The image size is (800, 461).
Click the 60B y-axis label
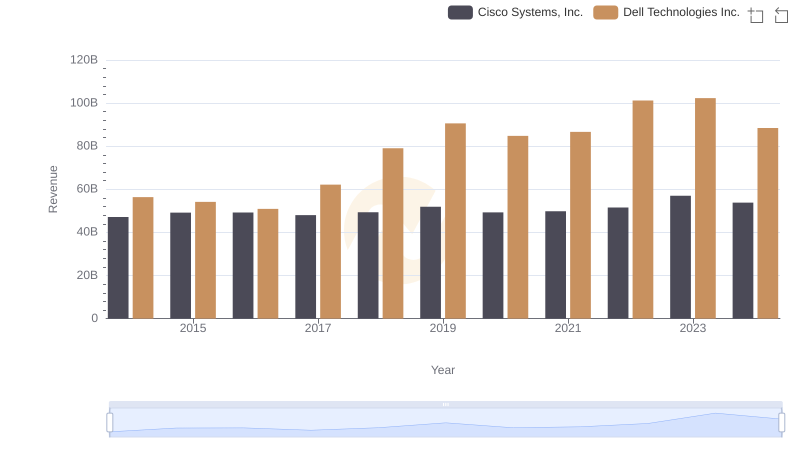[x=87, y=189]
